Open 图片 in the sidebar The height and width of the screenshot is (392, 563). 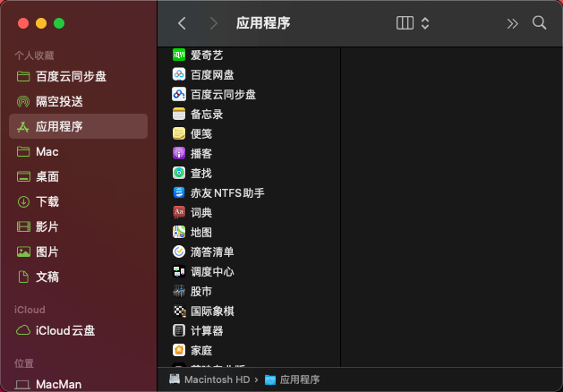tap(78, 252)
